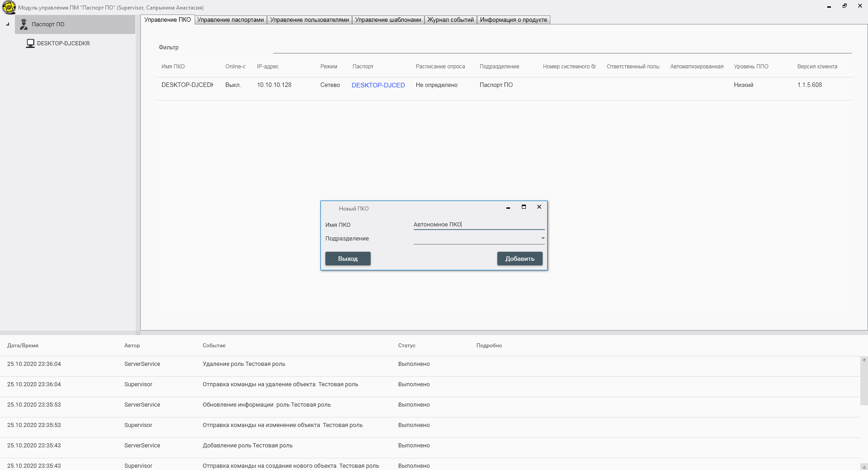Restore down the main application window
Screen dimensions: 868x470
844,6
